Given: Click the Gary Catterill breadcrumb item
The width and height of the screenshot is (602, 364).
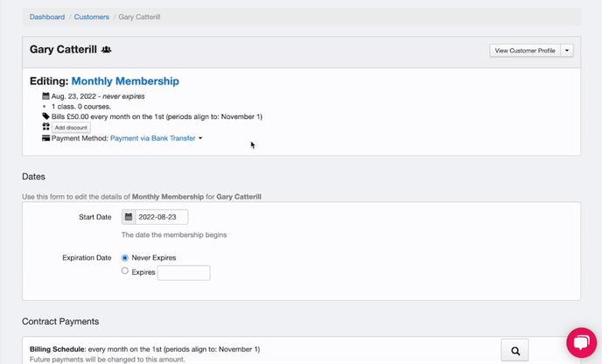Looking at the screenshot, I should tap(139, 17).
